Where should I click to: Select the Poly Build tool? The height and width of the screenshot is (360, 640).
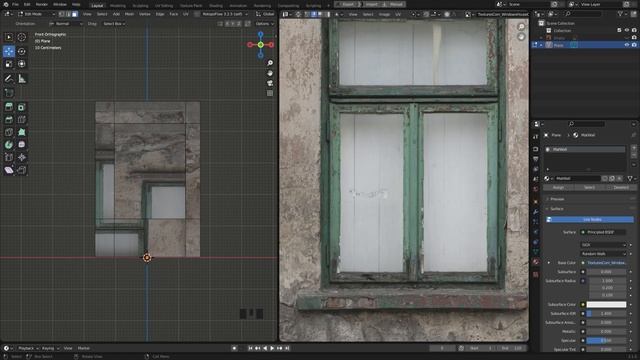click(22, 132)
